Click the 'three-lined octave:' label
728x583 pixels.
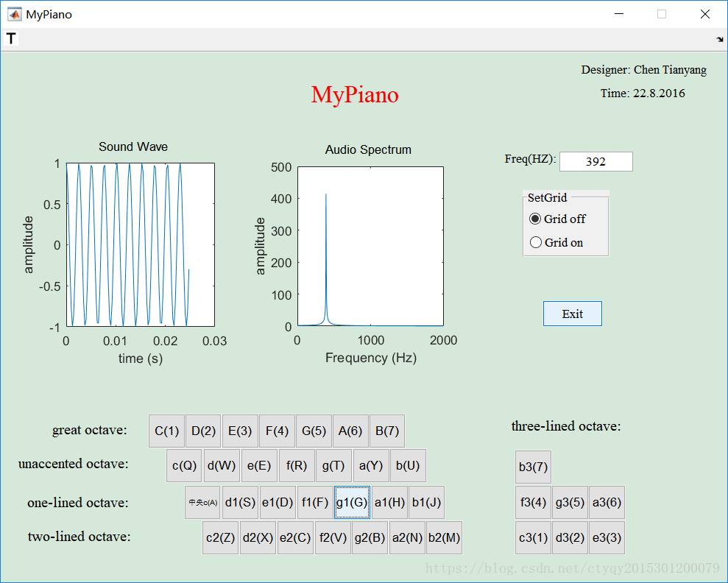click(566, 426)
